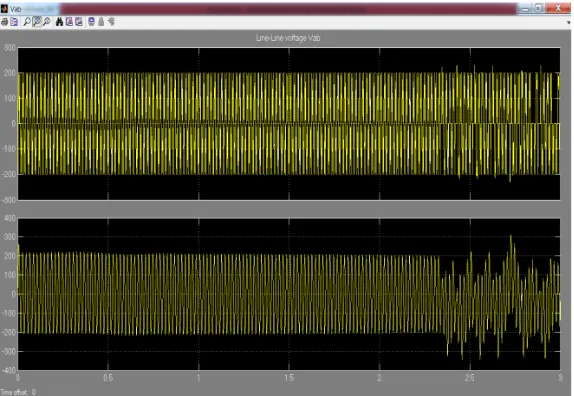
Task: Click the 0.5 tick label on time axis
Action: 108,378
